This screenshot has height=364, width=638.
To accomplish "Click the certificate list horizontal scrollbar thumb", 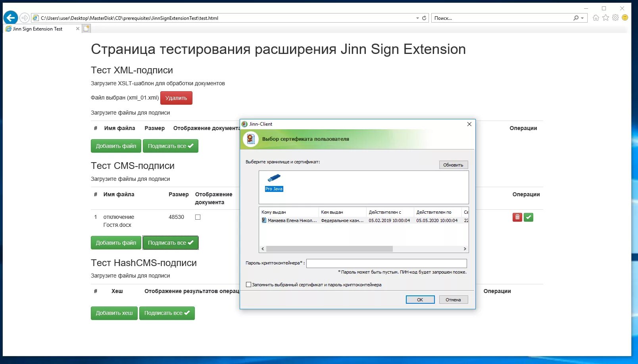I will click(x=329, y=249).
